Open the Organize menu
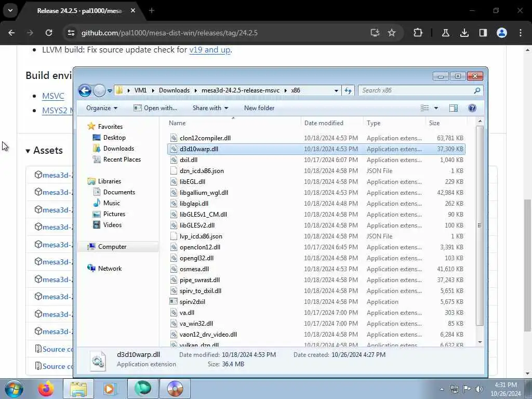 coord(101,108)
